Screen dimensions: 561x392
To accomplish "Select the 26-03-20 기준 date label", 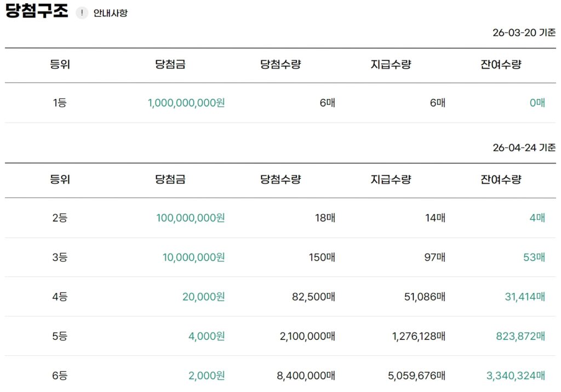I will pyautogui.click(x=524, y=32).
